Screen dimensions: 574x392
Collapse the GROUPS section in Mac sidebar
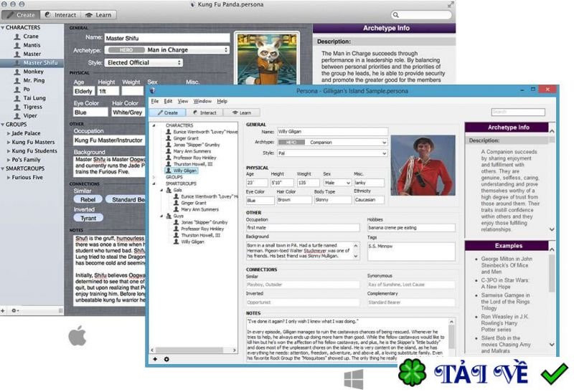click(3, 124)
